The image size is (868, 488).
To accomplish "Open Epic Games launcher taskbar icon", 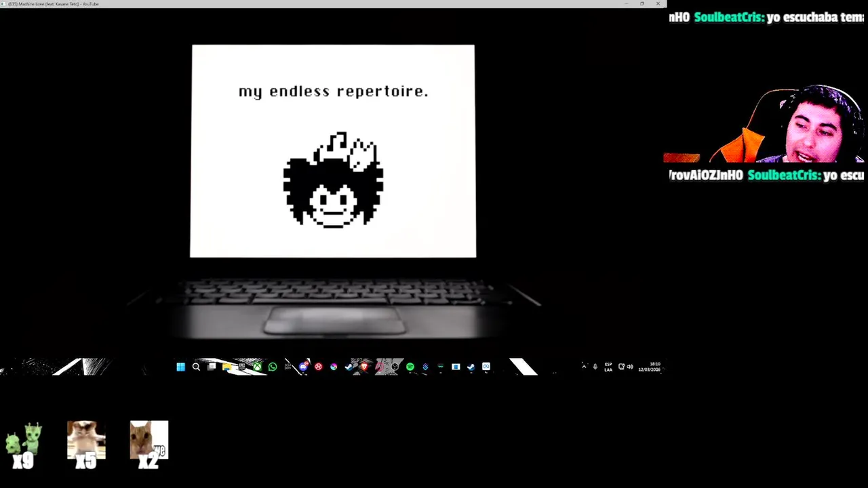I will coord(242,367).
